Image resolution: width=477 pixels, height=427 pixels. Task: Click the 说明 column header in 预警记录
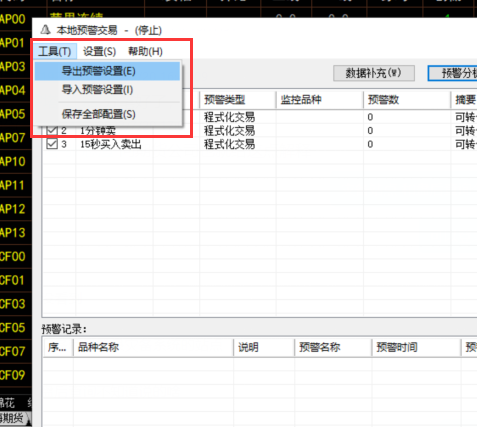point(264,347)
